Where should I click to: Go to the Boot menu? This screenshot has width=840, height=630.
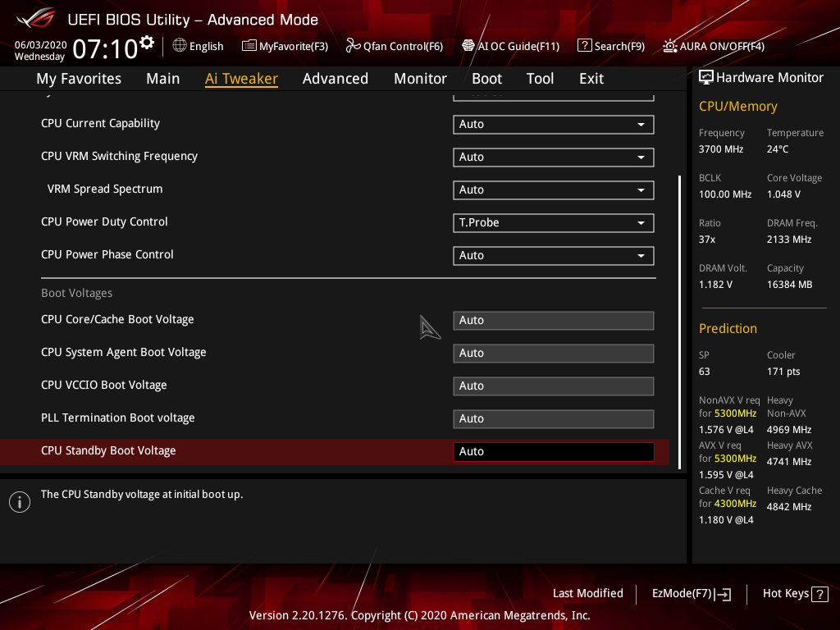pyautogui.click(x=486, y=78)
